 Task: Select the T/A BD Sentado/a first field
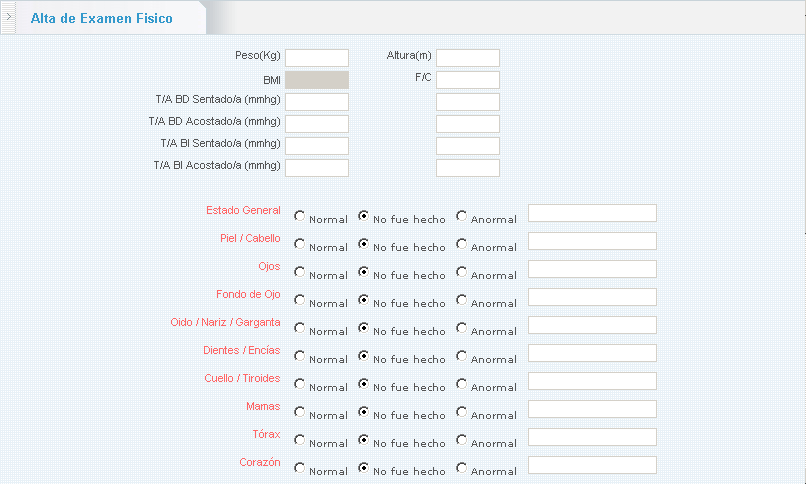317,102
